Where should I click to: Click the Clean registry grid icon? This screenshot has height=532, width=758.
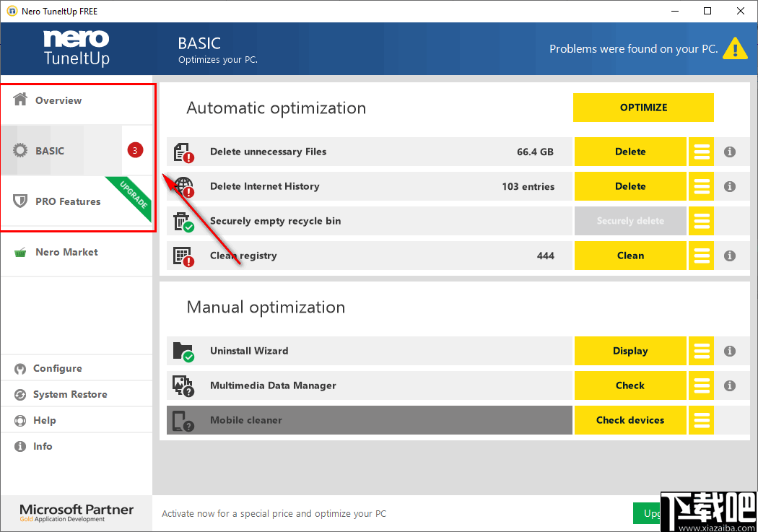(x=183, y=256)
